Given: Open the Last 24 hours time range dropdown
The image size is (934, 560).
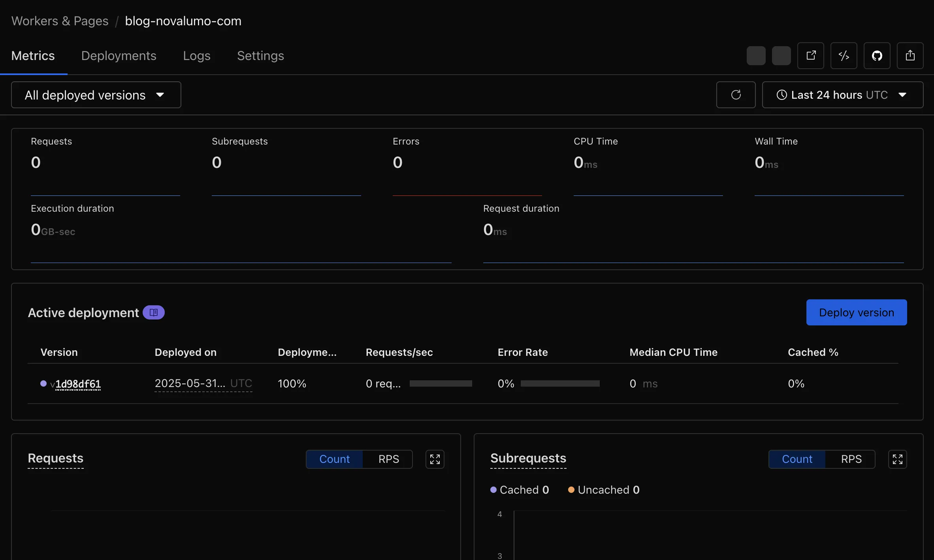Looking at the screenshot, I should [x=842, y=95].
